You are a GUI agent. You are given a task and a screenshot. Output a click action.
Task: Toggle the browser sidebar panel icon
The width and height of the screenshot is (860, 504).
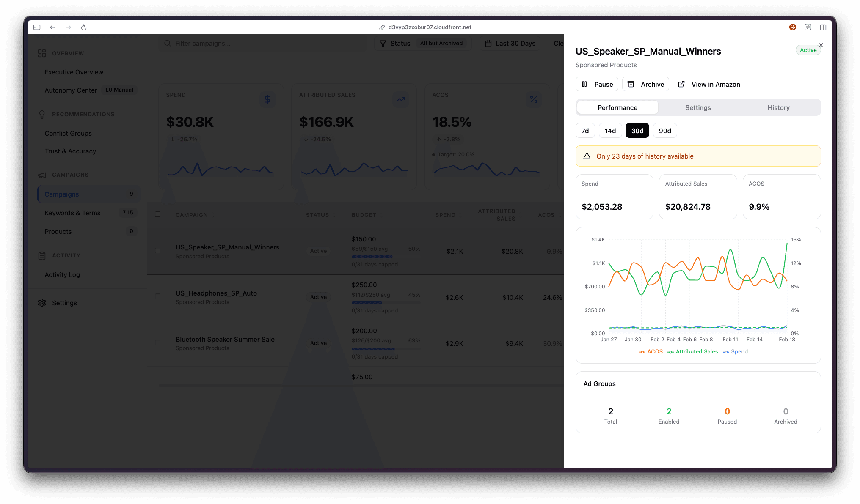coord(37,27)
